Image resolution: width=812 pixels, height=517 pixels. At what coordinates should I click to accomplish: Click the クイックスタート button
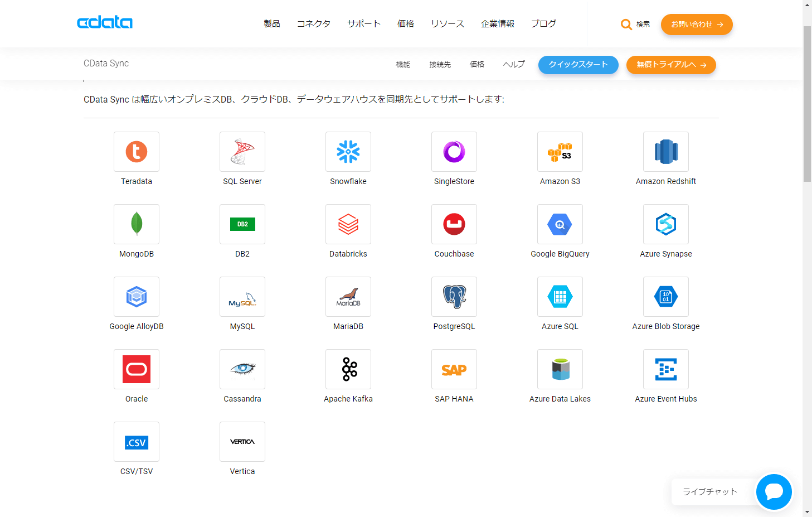[578, 65]
